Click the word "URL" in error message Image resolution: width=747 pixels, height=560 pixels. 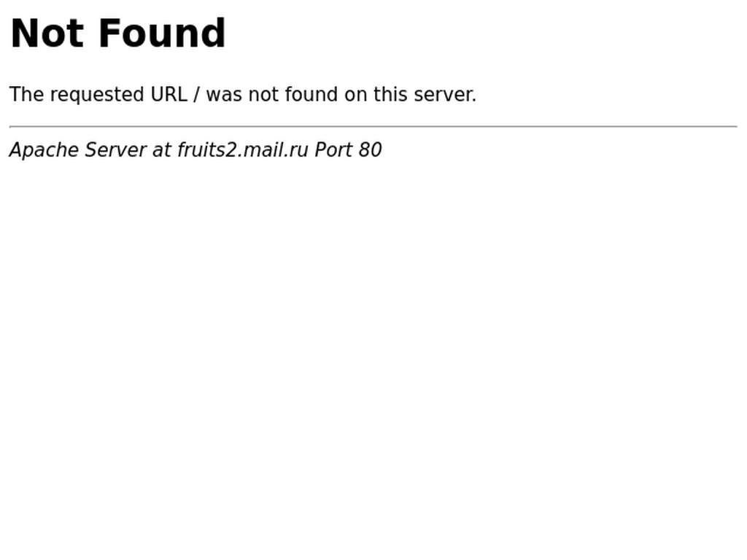point(169,94)
